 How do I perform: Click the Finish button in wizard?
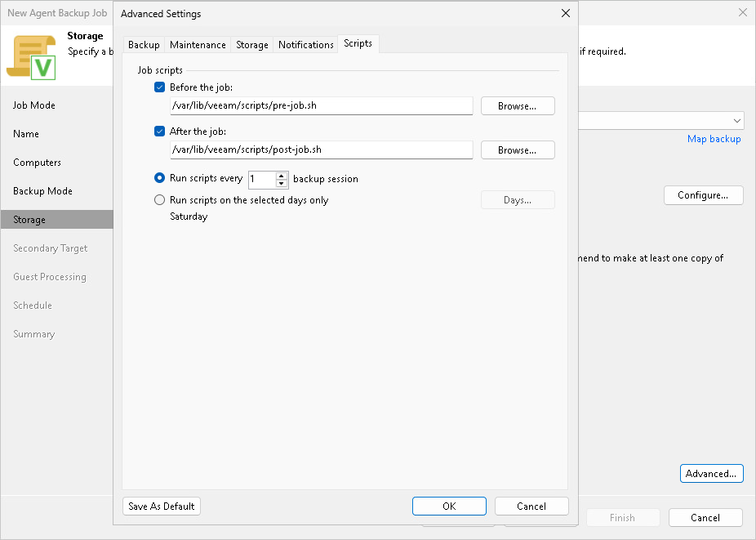tap(623, 518)
